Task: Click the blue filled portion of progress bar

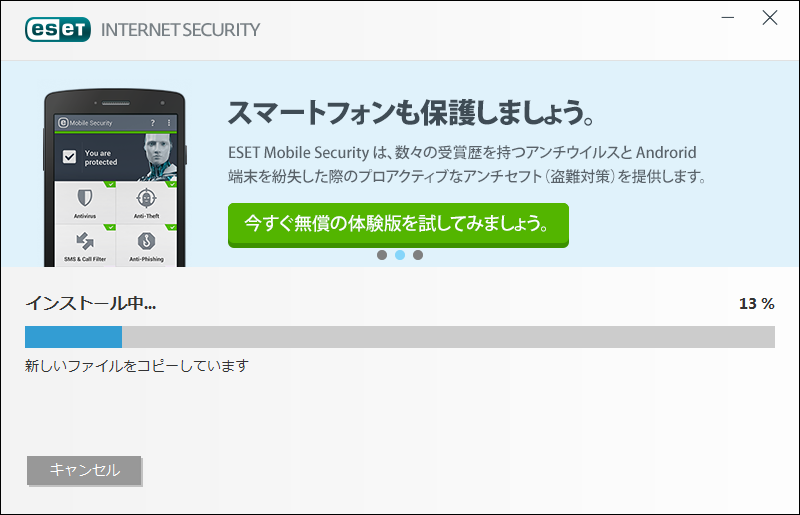Action: point(73,337)
